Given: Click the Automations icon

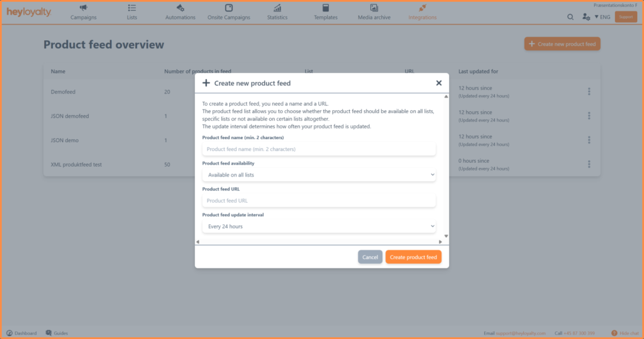Looking at the screenshot, I should (180, 8).
